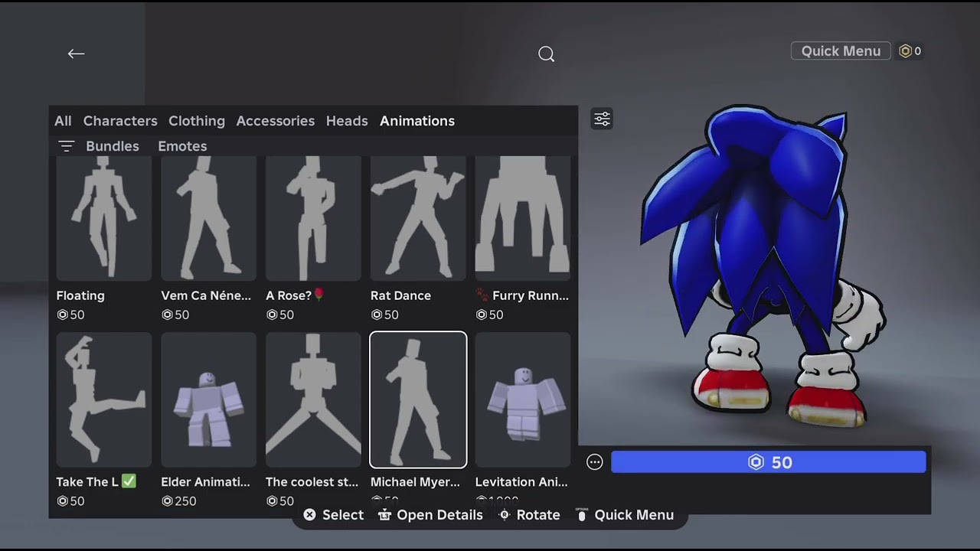Switch to the All tab
This screenshot has height=551, width=980.
click(63, 121)
